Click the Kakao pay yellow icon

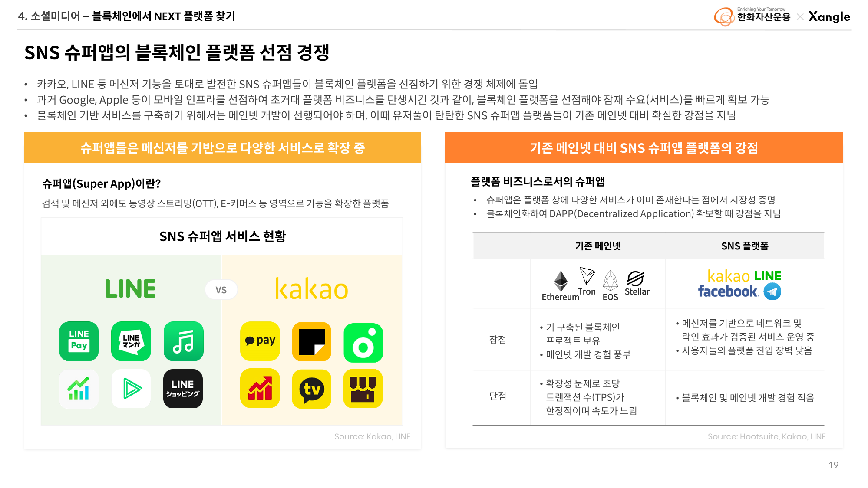[260, 341]
